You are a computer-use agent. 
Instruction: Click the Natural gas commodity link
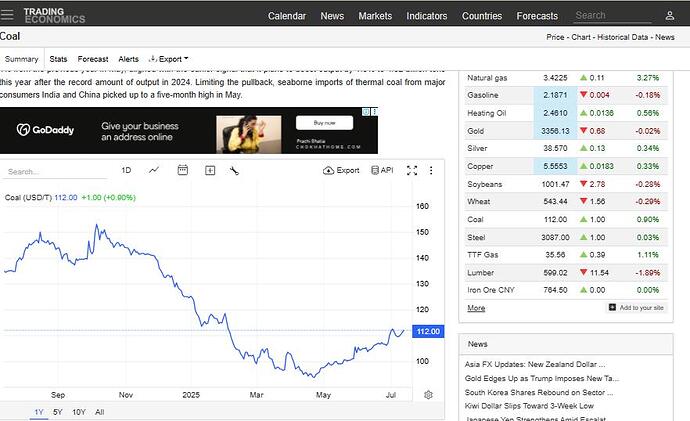[x=487, y=78]
